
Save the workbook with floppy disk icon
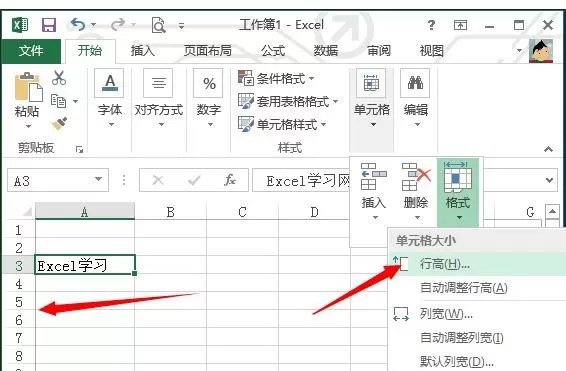49,25
